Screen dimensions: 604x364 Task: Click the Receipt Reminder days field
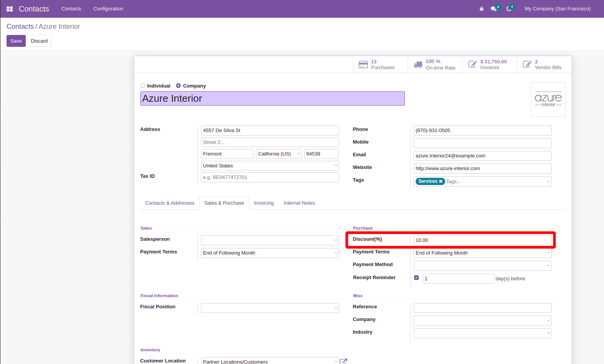click(458, 279)
